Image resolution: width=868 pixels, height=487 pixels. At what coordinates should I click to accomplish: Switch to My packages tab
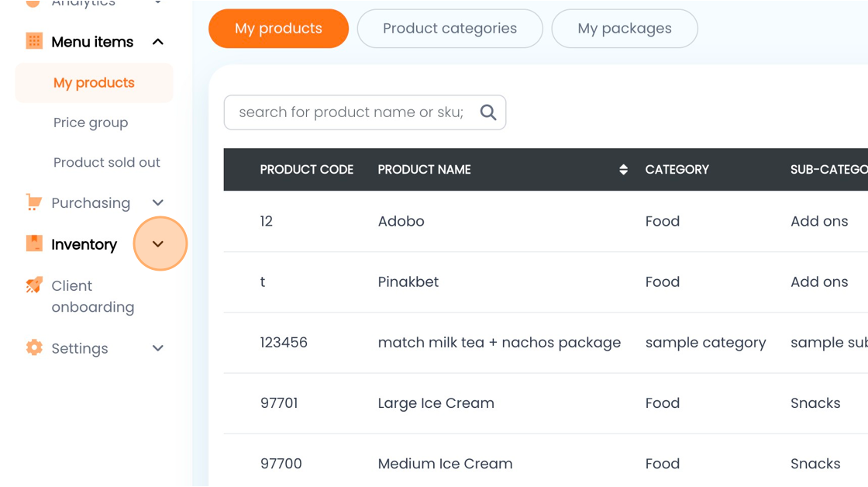coord(625,28)
